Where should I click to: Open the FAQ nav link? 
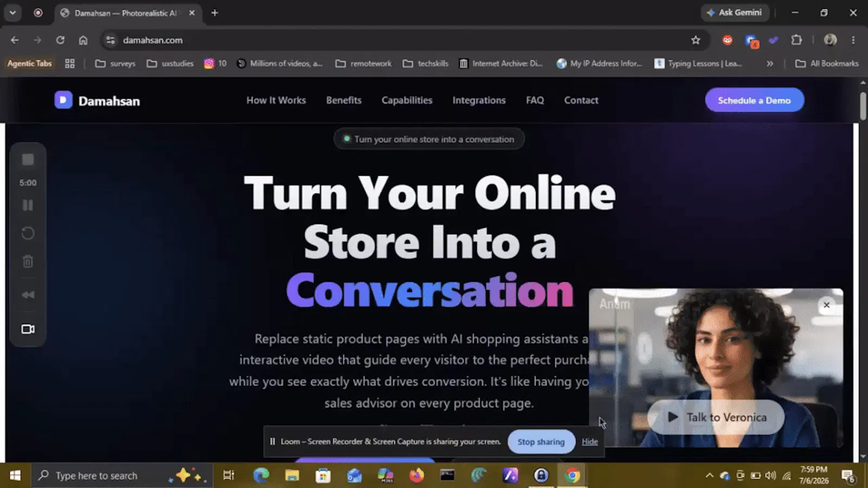535,100
